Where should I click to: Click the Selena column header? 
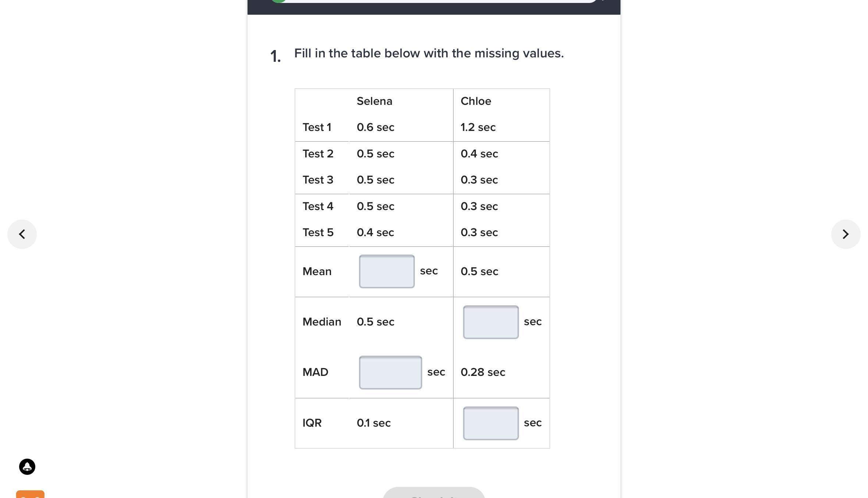tap(374, 101)
